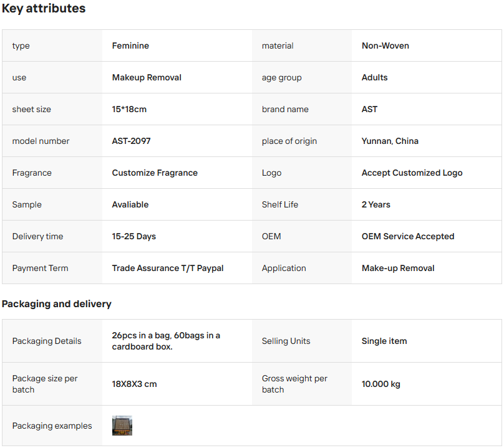Click the Trade Assurance T/T Paypal text
The height and width of the screenshot is (448, 504).
tap(168, 268)
